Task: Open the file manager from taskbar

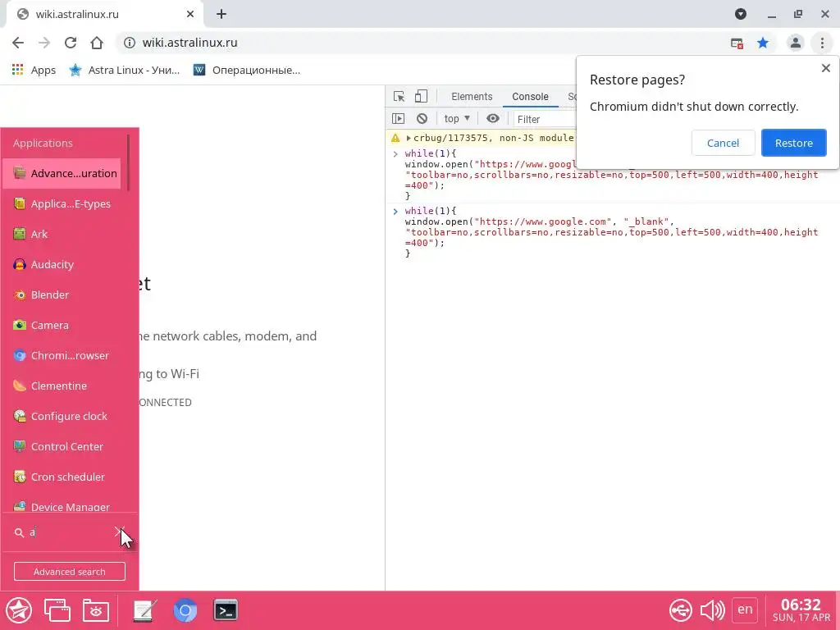Action: click(x=96, y=610)
